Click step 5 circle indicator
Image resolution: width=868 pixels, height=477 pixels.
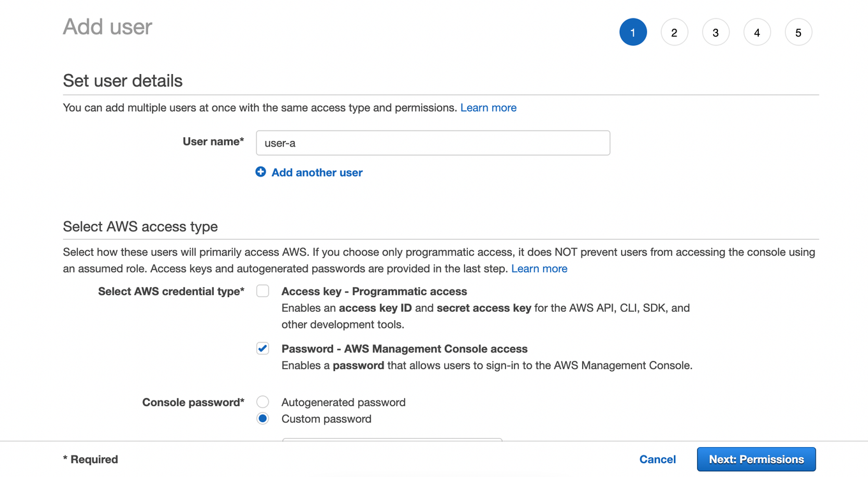(x=798, y=33)
